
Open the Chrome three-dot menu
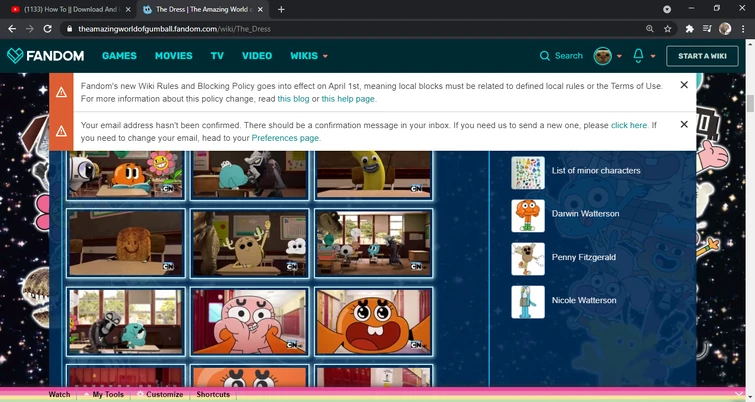tap(743, 29)
